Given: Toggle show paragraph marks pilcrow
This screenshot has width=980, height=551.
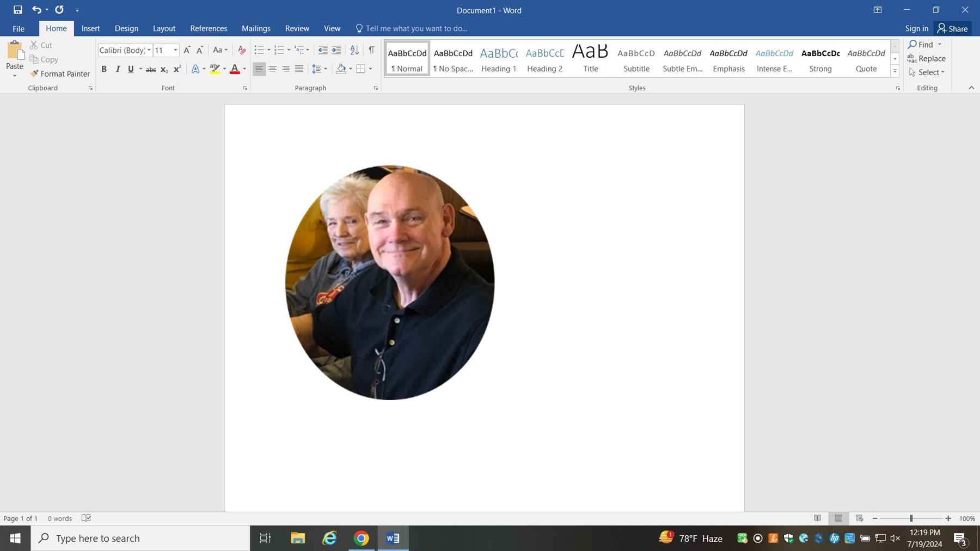Looking at the screenshot, I should (371, 50).
